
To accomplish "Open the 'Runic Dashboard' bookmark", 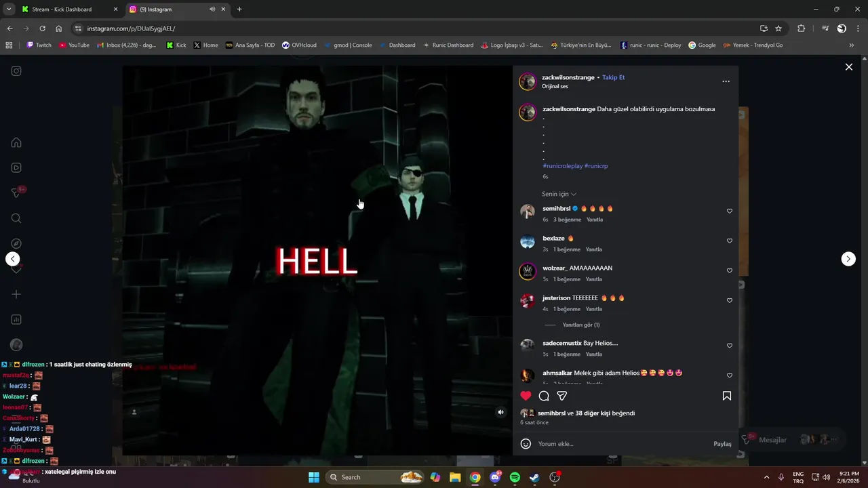I will (x=448, y=45).
